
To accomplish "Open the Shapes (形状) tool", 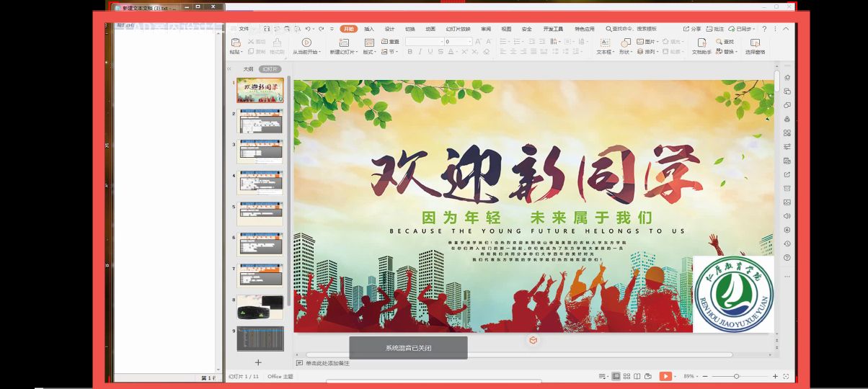I will coord(624,43).
